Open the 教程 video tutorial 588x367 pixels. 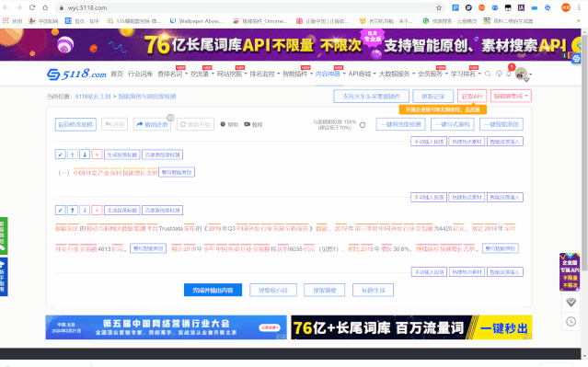click(x=253, y=124)
